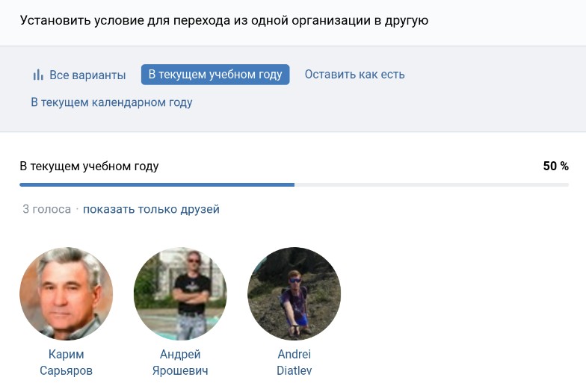Click the показать только друзей link
Screen dimensions: 586x392
click(151, 209)
